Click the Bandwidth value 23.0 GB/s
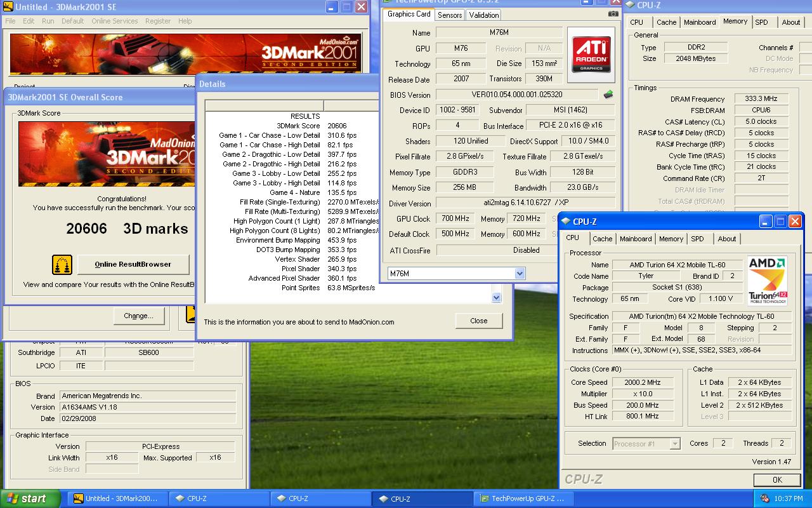812x508 pixels. point(582,187)
